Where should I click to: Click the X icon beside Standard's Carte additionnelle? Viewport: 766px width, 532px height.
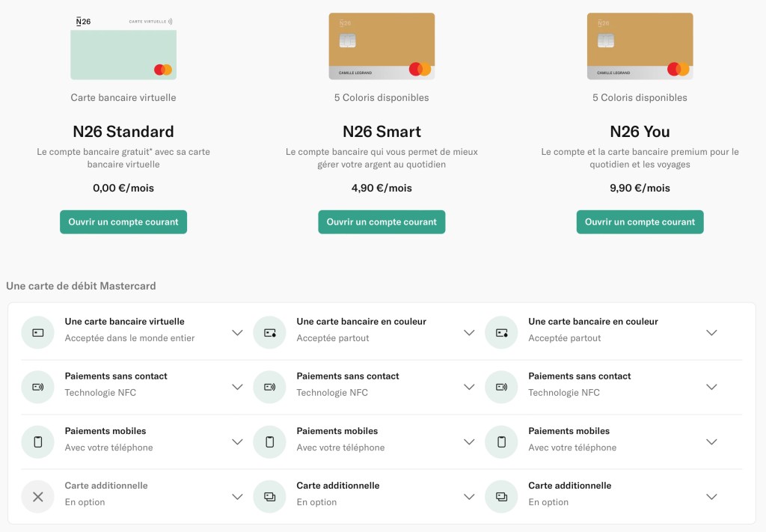pos(38,496)
